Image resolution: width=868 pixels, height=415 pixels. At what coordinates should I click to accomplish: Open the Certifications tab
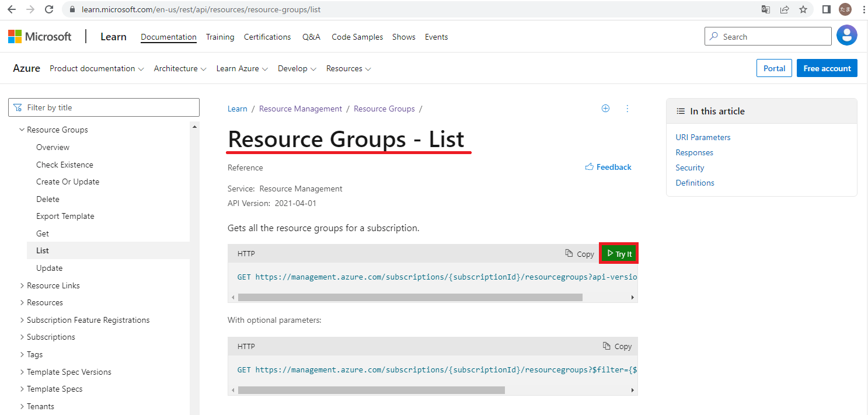click(267, 37)
